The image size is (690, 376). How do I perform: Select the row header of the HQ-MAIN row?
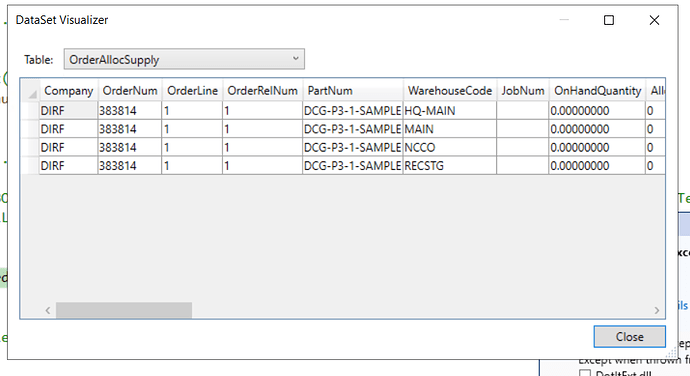pos(30,111)
